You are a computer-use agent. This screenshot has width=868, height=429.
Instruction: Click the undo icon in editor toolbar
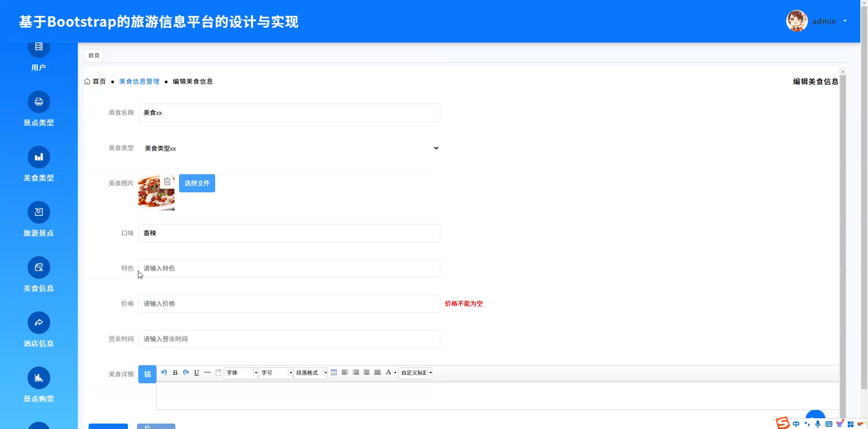[x=164, y=372]
